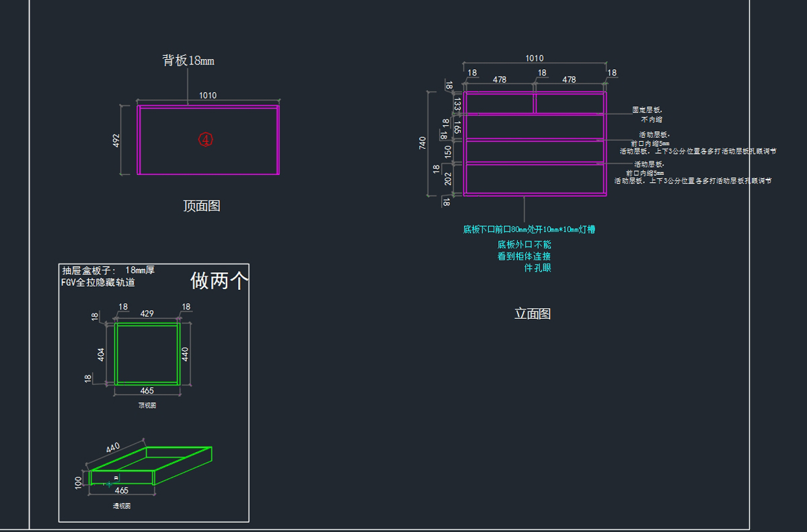Select the 透视图 caption under drawer
This screenshot has height=532, width=807.
tap(122, 506)
